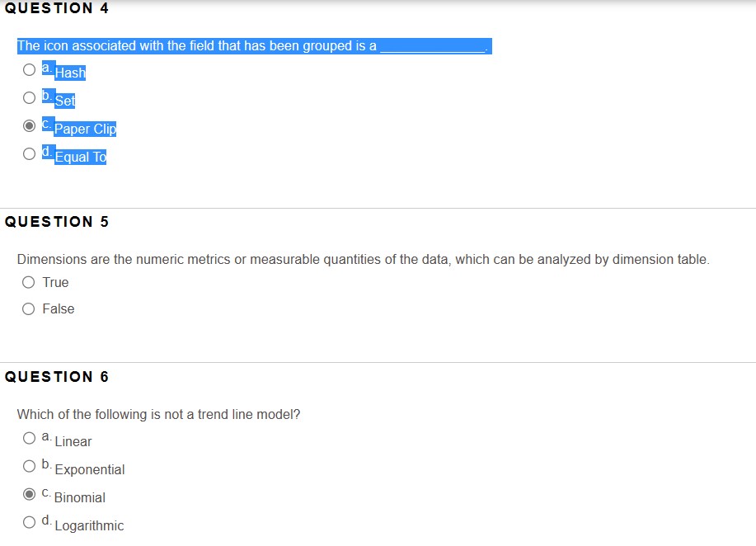
Task: Click the Hash answer label text
Action: point(70,73)
